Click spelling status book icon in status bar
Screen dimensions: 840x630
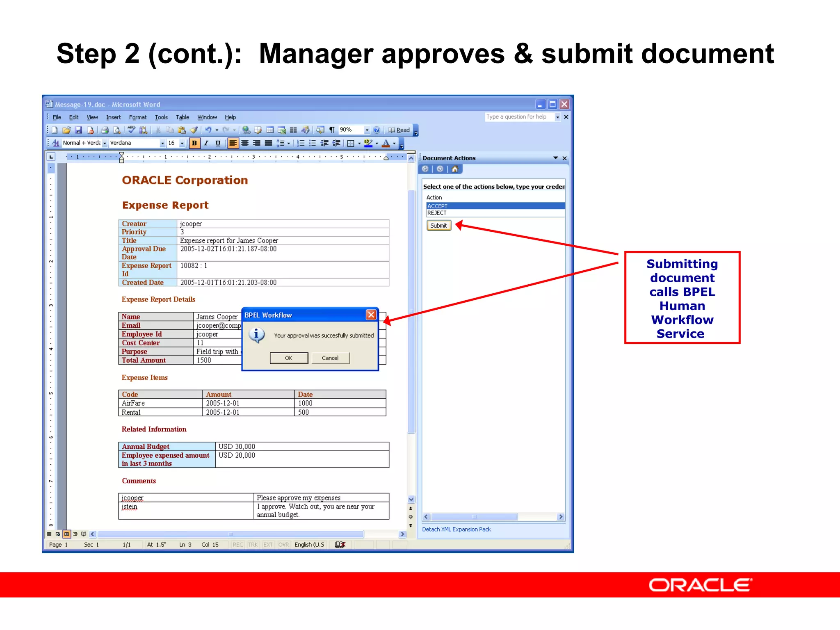340,545
